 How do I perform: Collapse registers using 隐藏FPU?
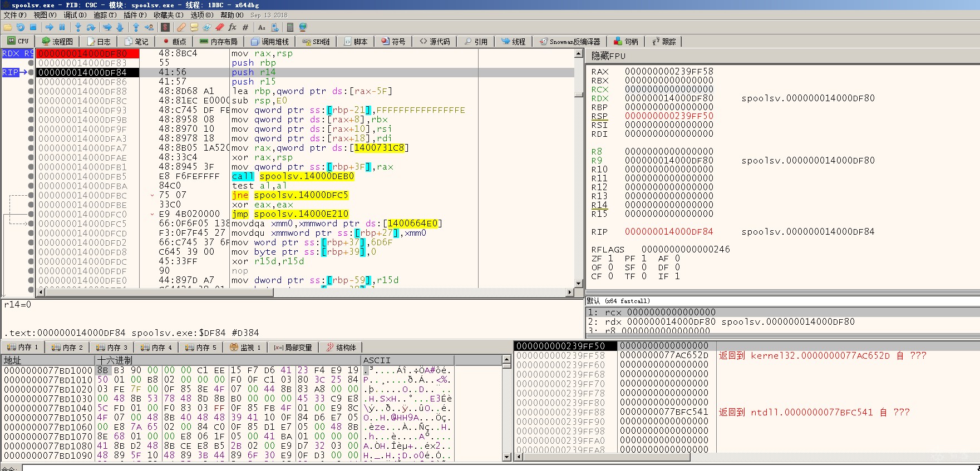(608, 56)
